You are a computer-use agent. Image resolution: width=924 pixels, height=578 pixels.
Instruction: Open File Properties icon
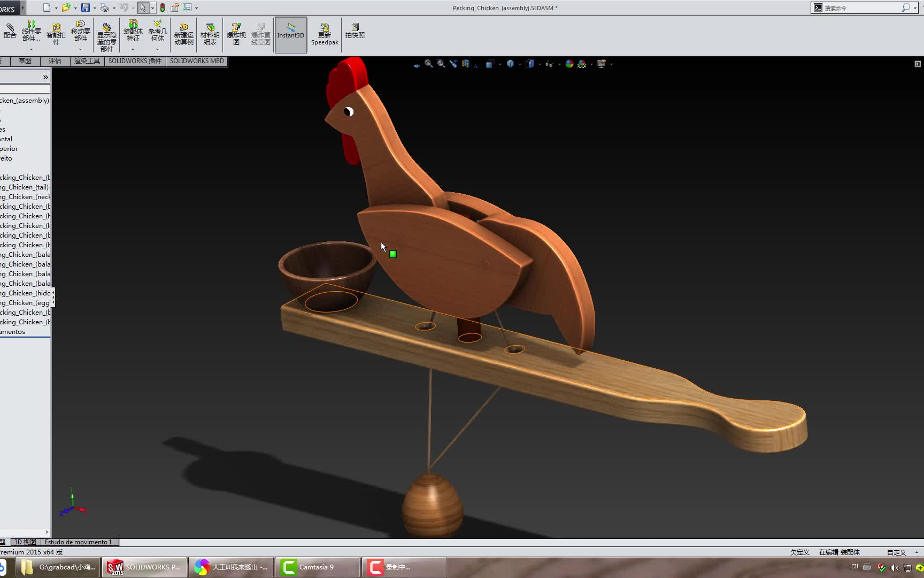click(175, 7)
